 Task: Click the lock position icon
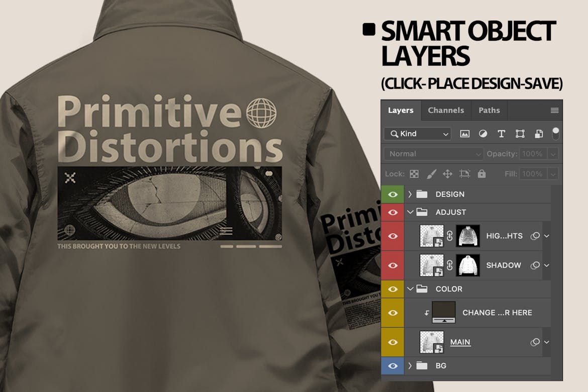(448, 173)
